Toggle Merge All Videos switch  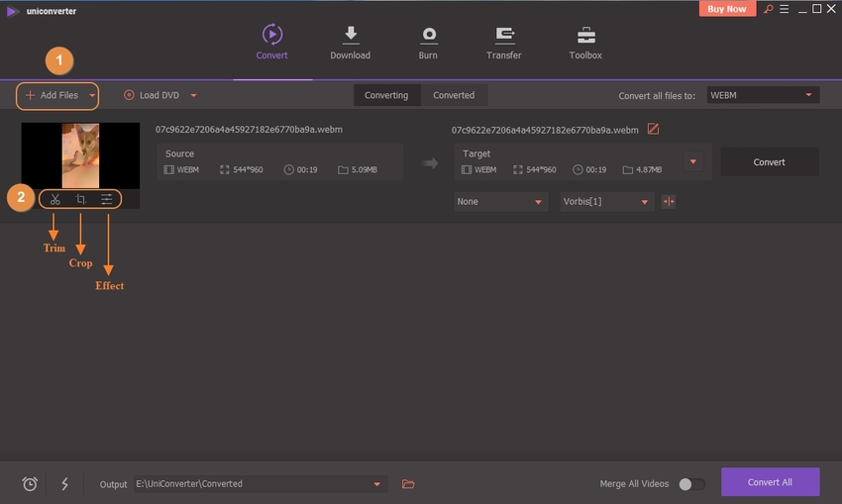(691, 484)
